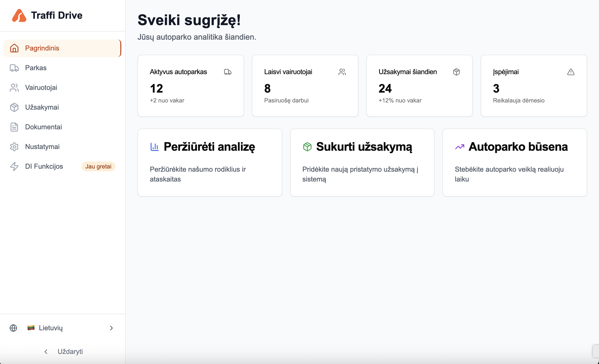Image resolution: width=599 pixels, height=364 pixels.
Task: Open the Peržiūrėti analizę card
Action: click(210, 163)
